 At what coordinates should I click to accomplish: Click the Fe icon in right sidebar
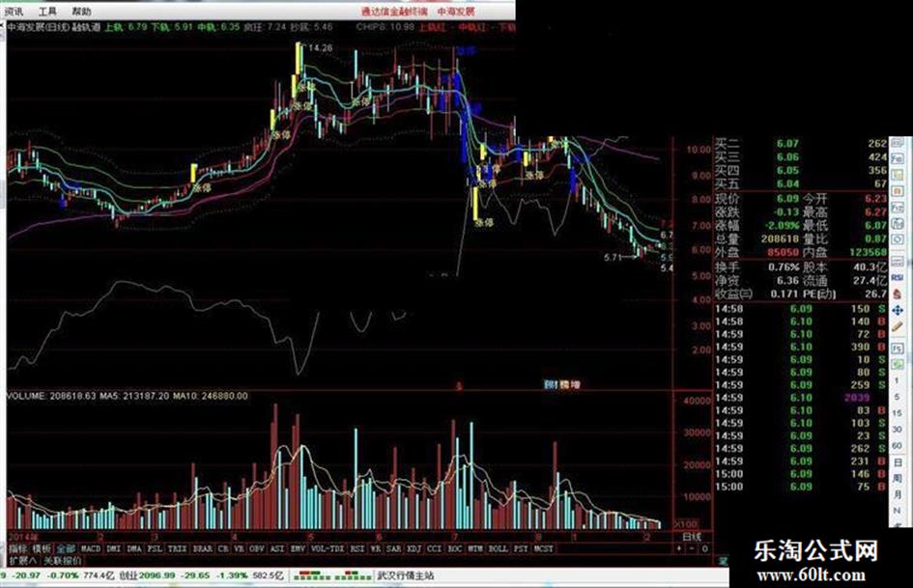tap(898, 157)
